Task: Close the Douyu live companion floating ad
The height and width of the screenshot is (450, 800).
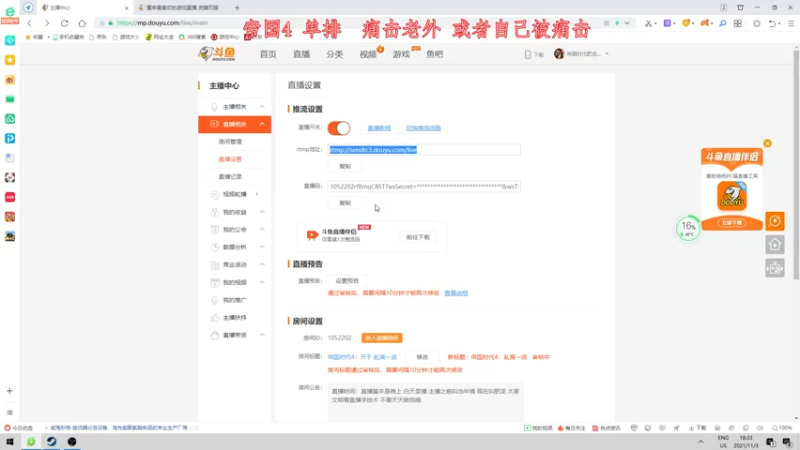Action: tap(767, 143)
